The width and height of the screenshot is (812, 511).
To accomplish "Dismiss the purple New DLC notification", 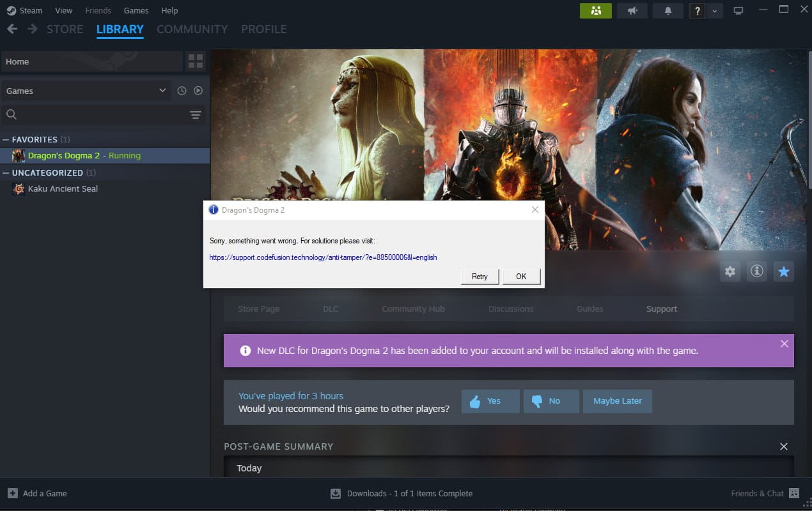I will pos(784,344).
